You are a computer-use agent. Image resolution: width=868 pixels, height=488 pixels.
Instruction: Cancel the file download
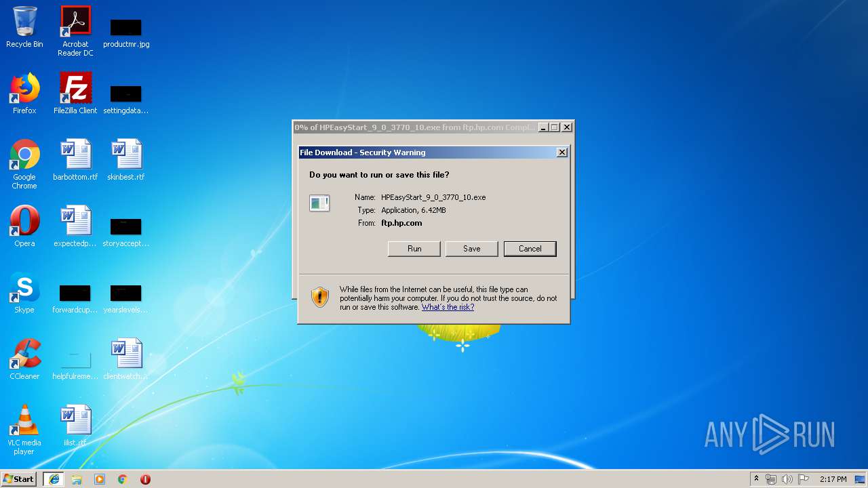530,249
